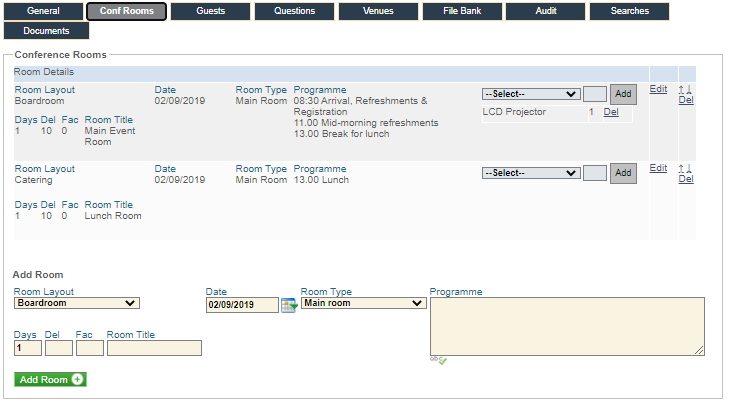
Task: Expand the Room Layout Boardroom dropdown
Action: click(x=77, y=303)
